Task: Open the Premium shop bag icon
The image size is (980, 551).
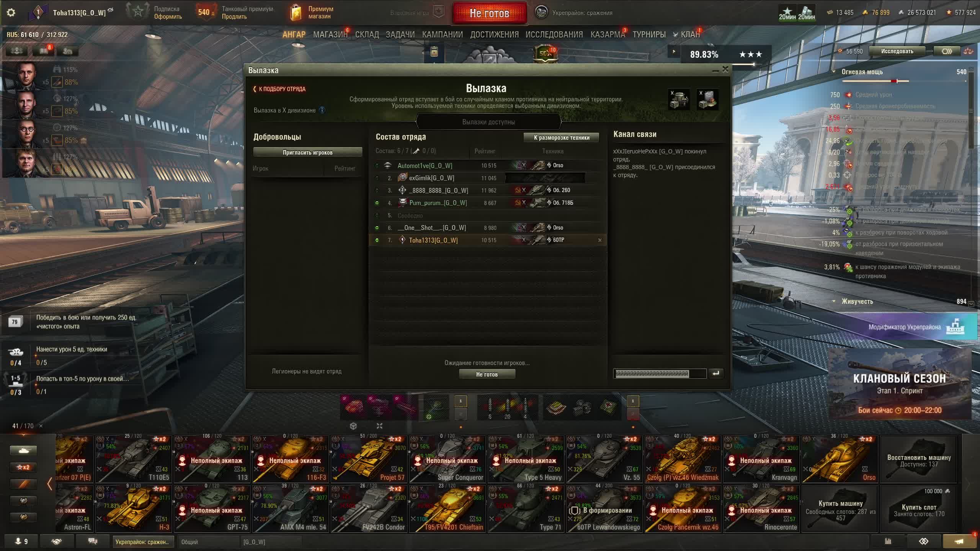Action: click(296, 13)
